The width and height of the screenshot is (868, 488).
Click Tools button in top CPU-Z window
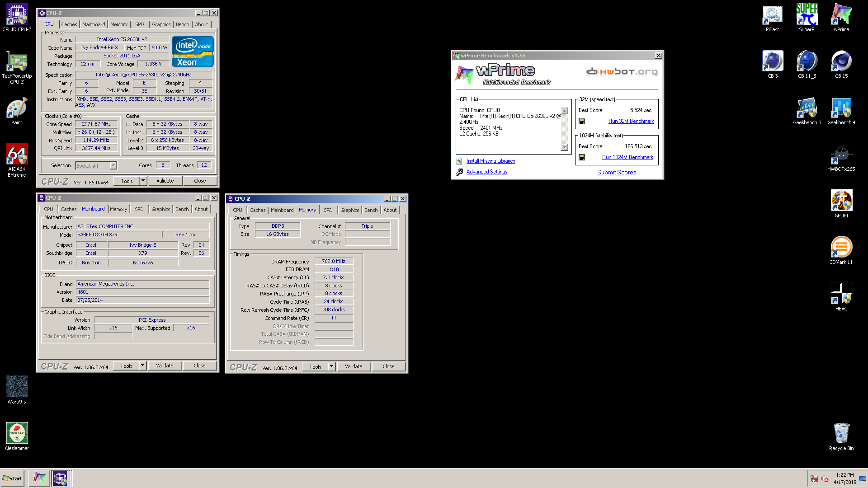click(127, 181)
